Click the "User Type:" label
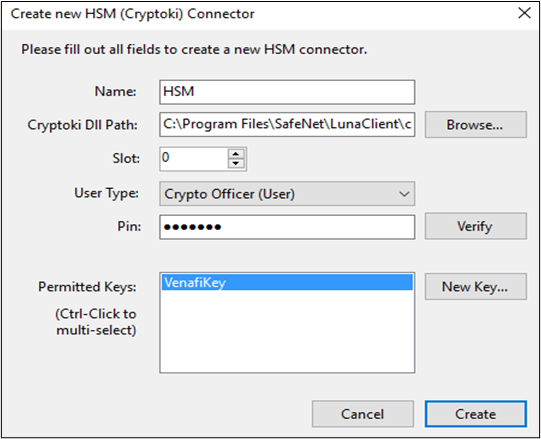 pos(106,193)
